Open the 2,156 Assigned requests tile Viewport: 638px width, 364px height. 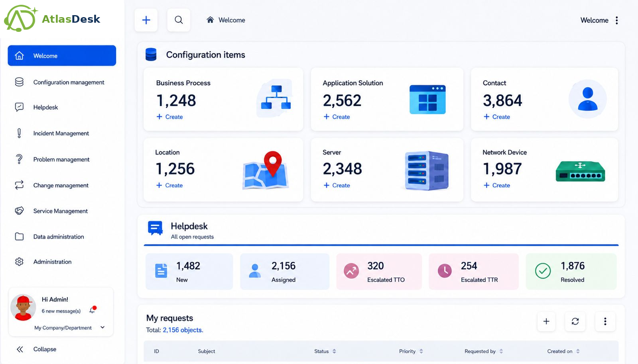click(x=285, y=272)
